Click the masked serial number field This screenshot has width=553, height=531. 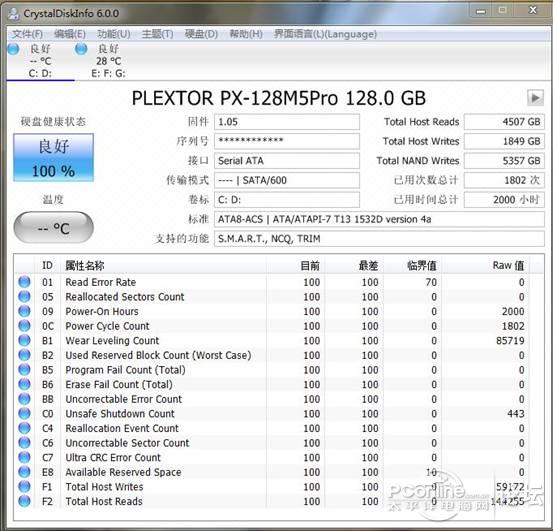click(x=287, y=141)
